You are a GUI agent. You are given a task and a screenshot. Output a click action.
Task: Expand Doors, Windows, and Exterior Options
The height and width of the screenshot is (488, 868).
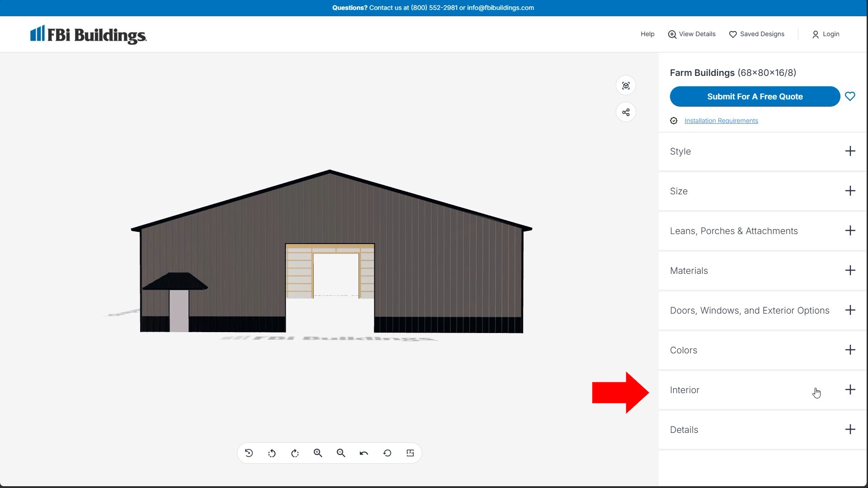[850, 310]
